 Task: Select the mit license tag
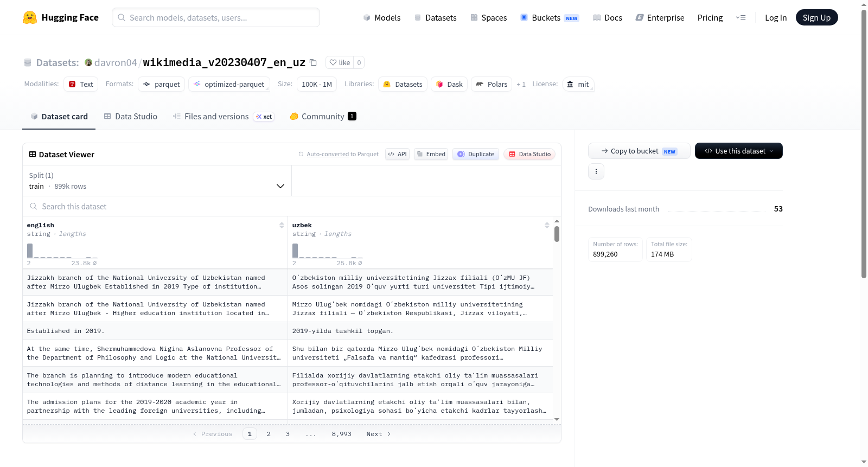click(x=578, y=84)
